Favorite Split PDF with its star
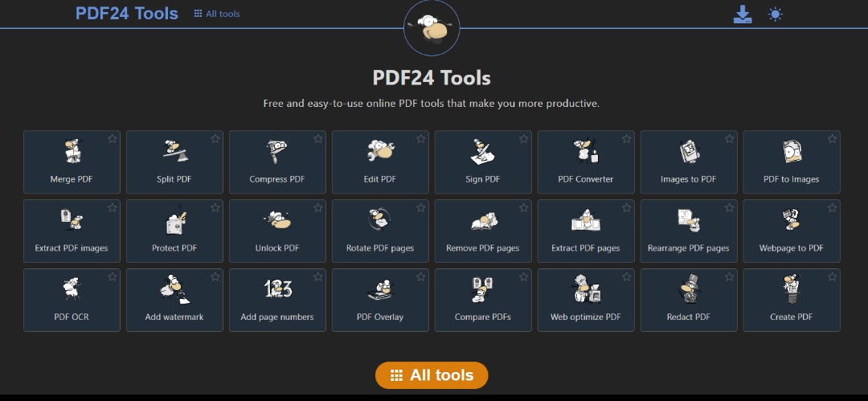Screen dimensions: 868x401 (215, 138)
